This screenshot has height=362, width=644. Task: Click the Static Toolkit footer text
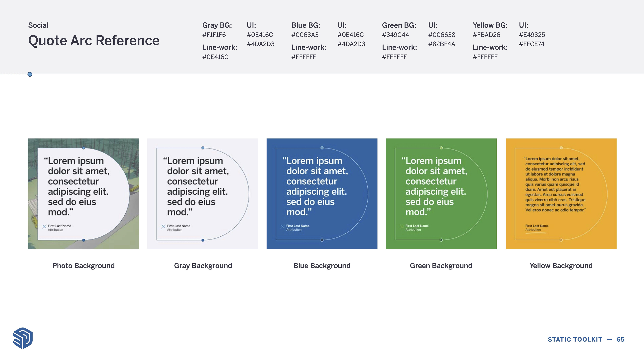click(x=575, y=340)
